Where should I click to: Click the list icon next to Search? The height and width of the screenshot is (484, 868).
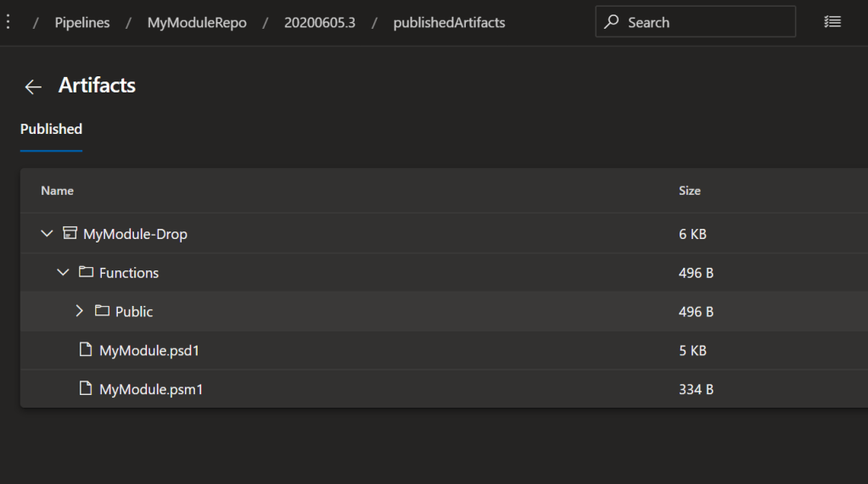click(x=832, y=22)
